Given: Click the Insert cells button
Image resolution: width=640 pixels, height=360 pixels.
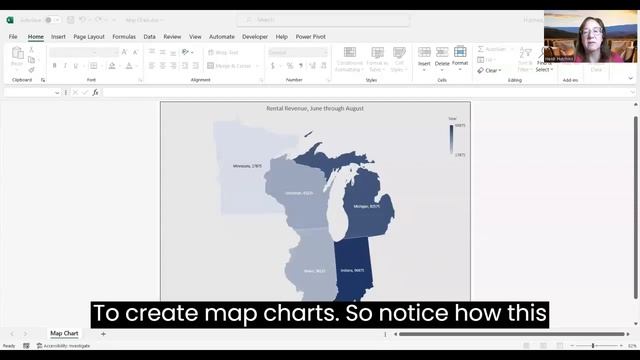Looking at the screenshot, I should [424, 59].
